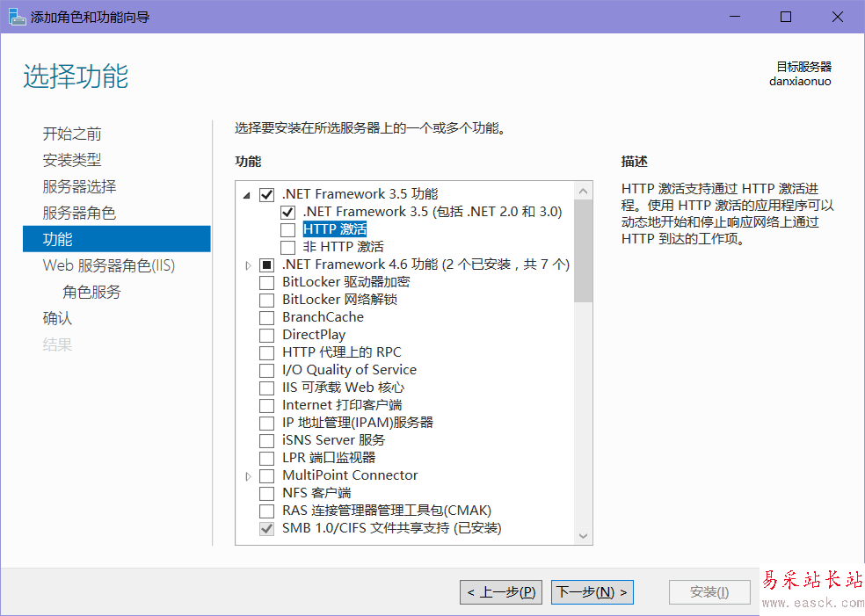865x616 pixels.
Task: Check the NFS 客户端 checkbox
Action: coord(266,494)
